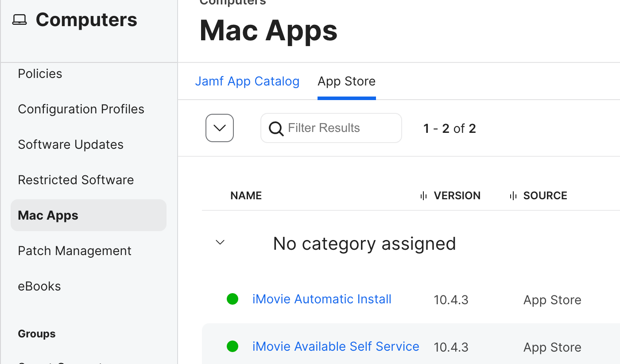Go to Software Updates in sidebar

pos(71,144)
